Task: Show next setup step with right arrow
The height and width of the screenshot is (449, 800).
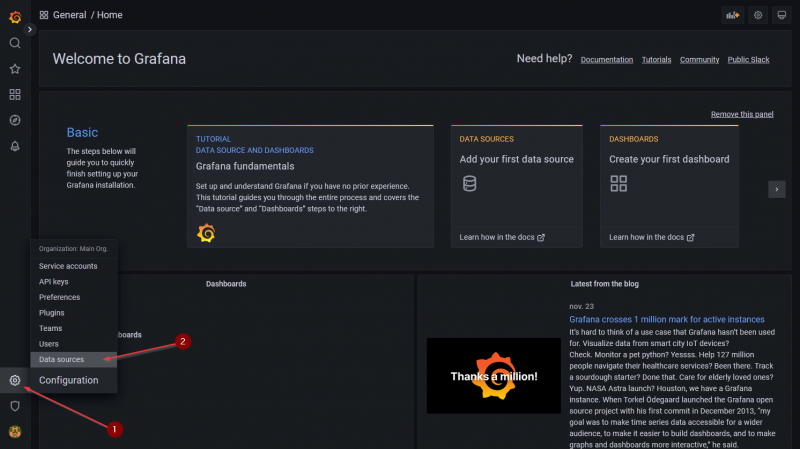Action: coord(776,189)
